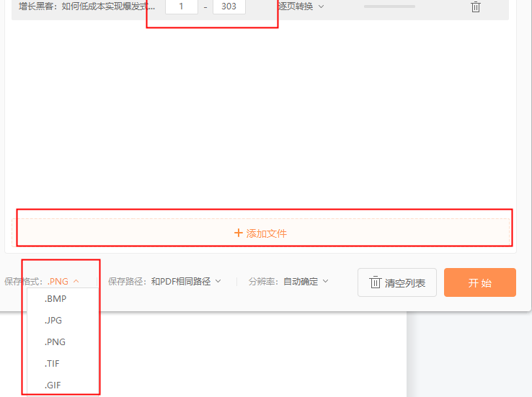Click the conversion progress bar in the file row
Image resolution: width=532 pixels, height=397 pixels.
[x=389, y=6]
